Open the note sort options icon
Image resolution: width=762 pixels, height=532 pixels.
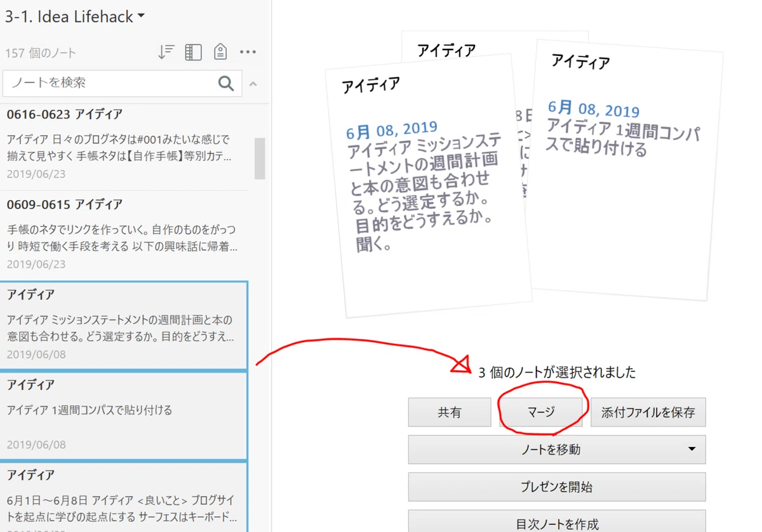(x=166, y=52)
